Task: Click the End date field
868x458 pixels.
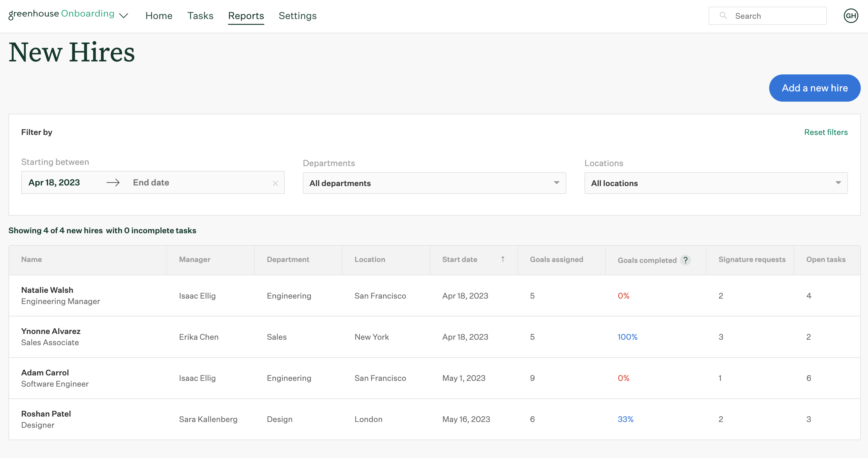Action: (x=151, y=182)
